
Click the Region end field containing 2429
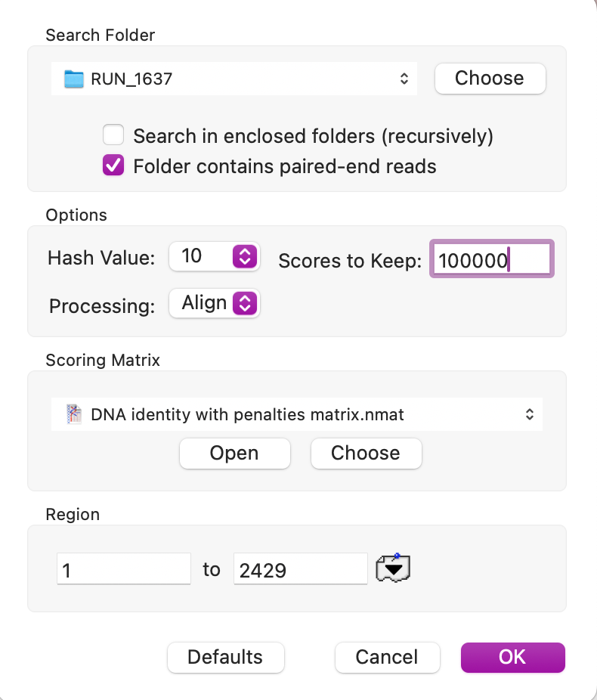(300, 568)
